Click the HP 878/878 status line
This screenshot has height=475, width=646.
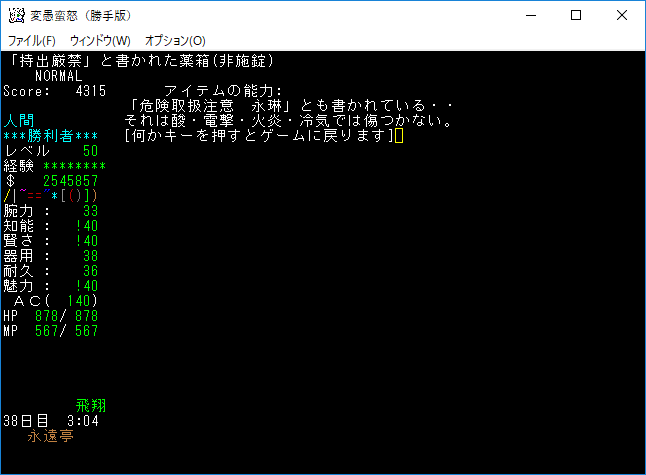pos(51,316)
